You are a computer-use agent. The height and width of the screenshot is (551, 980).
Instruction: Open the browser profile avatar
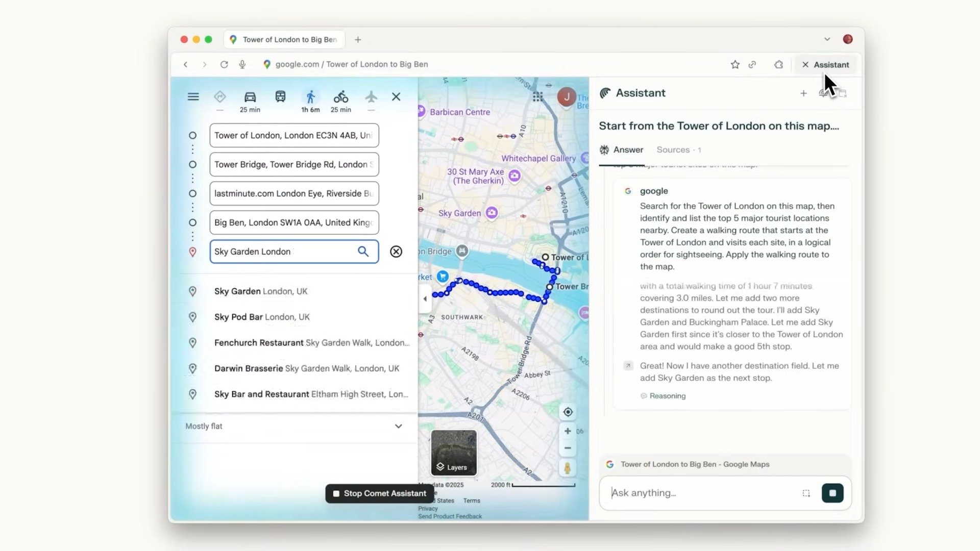pos(848,39)
